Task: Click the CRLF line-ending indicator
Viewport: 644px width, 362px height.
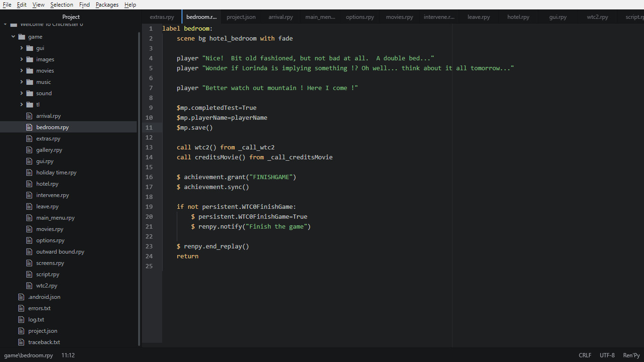Action: [x=585, y=355]
